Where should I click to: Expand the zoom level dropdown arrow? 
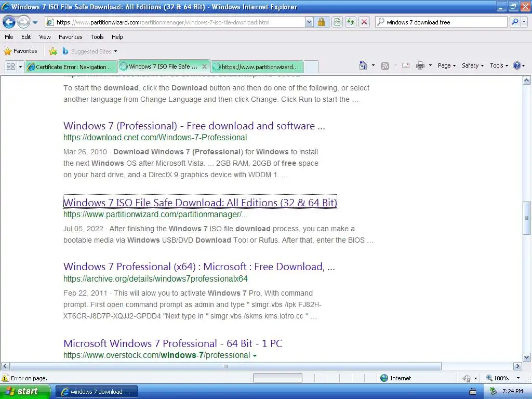tap(518, 378)
